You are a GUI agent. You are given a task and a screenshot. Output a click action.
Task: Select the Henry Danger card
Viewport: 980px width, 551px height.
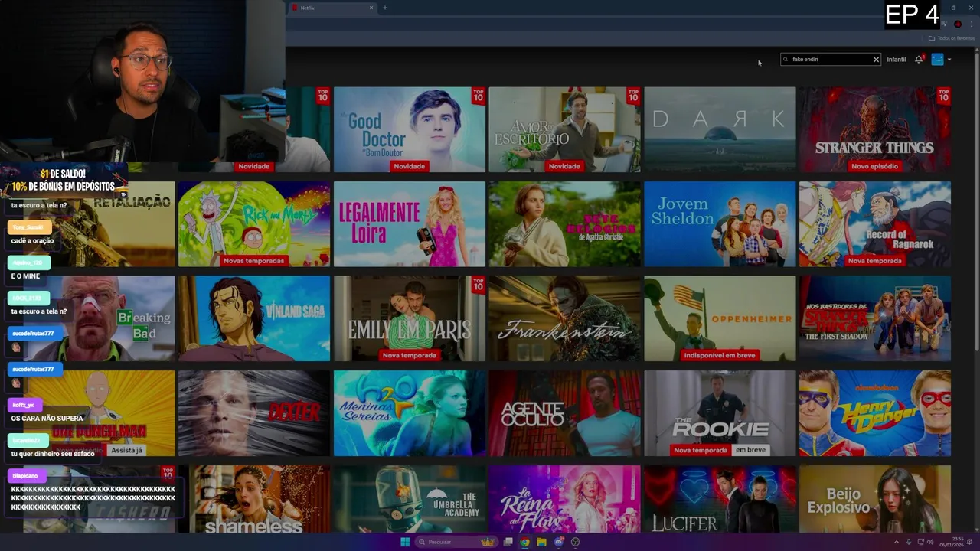point(875,413)
